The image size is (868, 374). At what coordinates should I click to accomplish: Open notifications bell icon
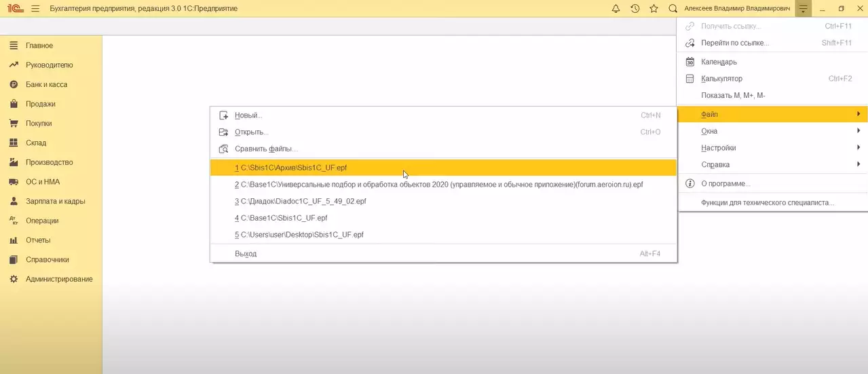coord(616,9)
